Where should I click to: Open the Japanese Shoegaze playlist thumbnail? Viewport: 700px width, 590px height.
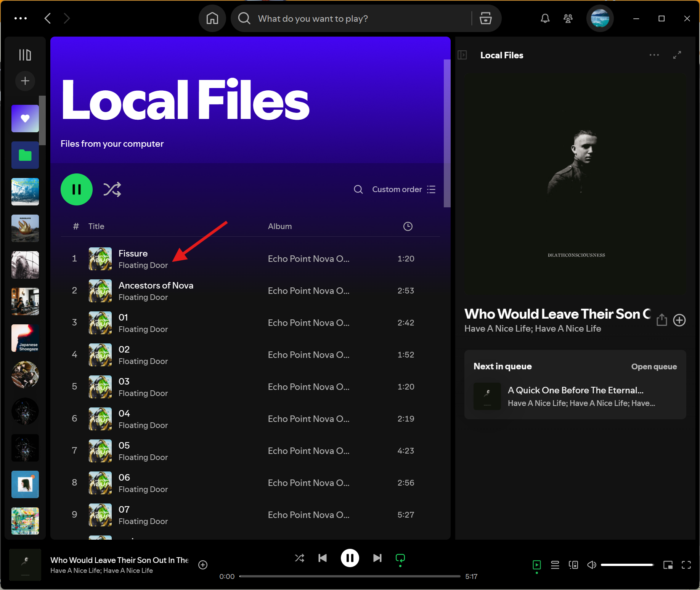(x=25, y=338)
